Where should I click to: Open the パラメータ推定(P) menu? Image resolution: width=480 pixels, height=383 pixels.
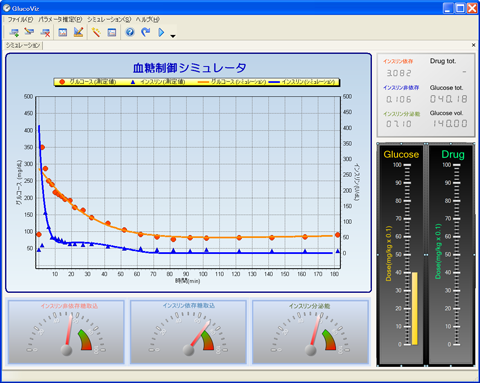(60, 19)
